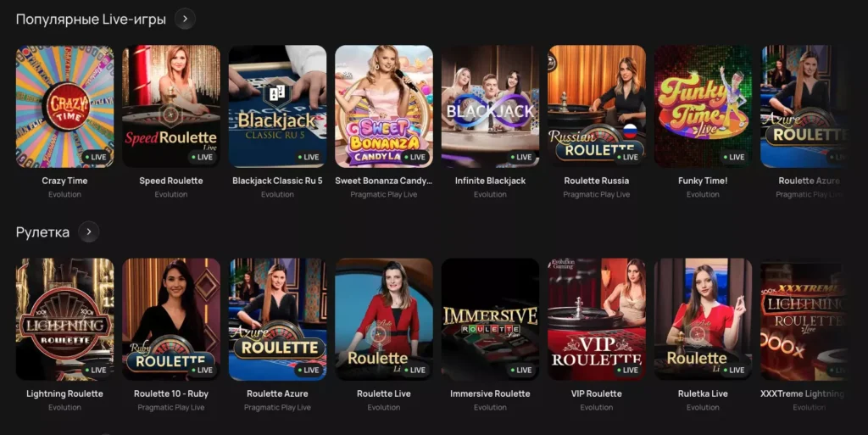The width and height of the screenshot is (868, 435).
Task: Launch the Funky Time live game
Action: tap(703, 106)
